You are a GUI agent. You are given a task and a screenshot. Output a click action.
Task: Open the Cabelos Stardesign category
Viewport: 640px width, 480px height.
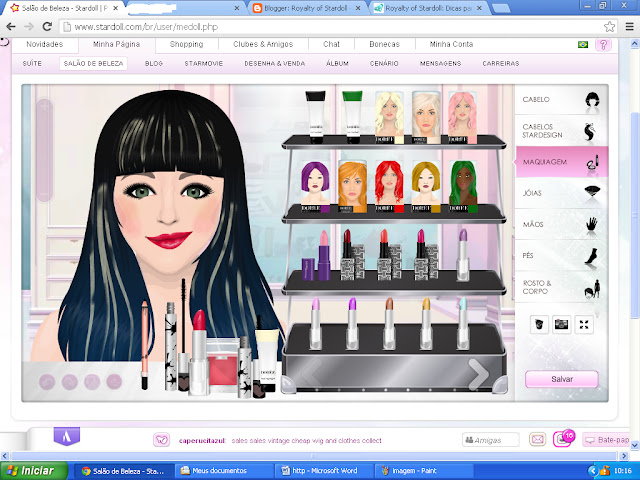tap(562, 131)
